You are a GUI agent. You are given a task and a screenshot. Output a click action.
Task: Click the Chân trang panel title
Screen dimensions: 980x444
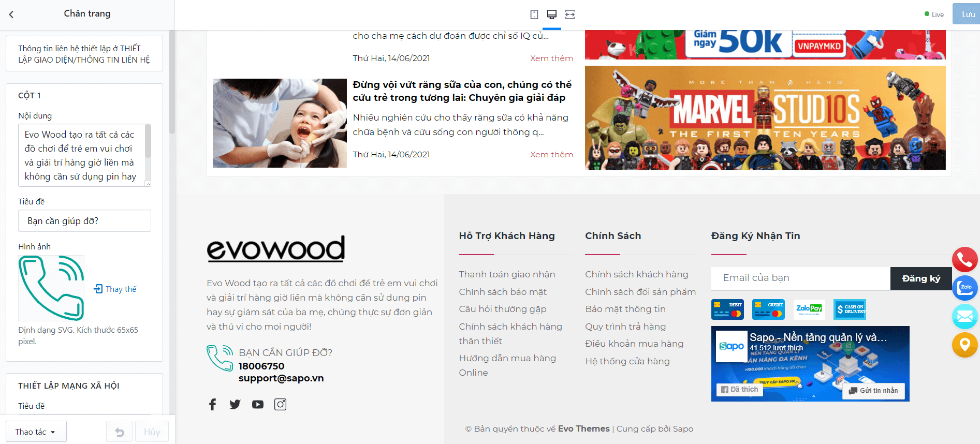[x=87, y=13]
